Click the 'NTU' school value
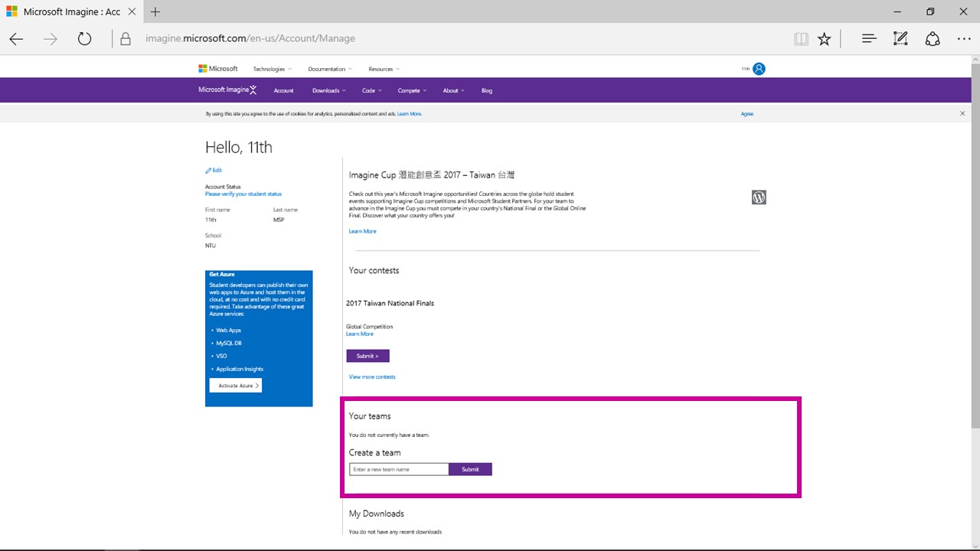 pyautogui.click(x=211, y=246)
